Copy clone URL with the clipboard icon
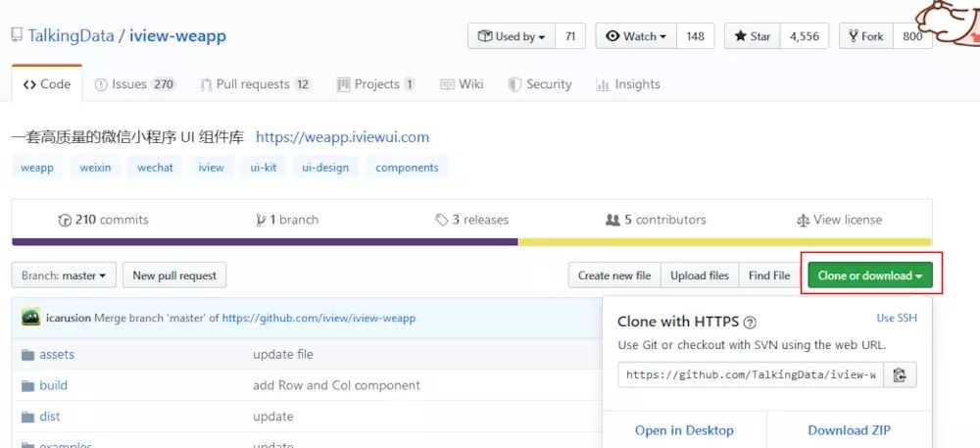This screenshot has width=980, height=448. pyautogui.click(x=900, y=374)
